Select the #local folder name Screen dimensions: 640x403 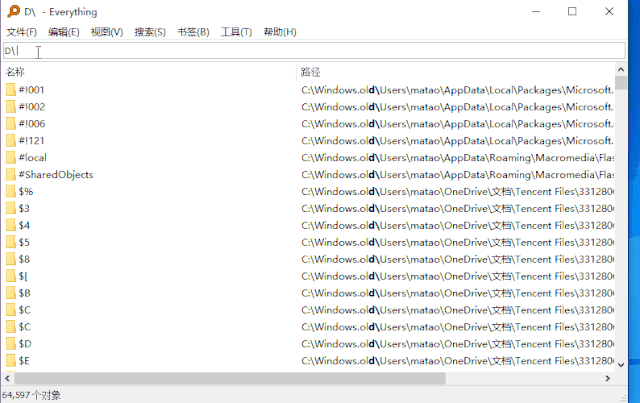coord(33,158)
